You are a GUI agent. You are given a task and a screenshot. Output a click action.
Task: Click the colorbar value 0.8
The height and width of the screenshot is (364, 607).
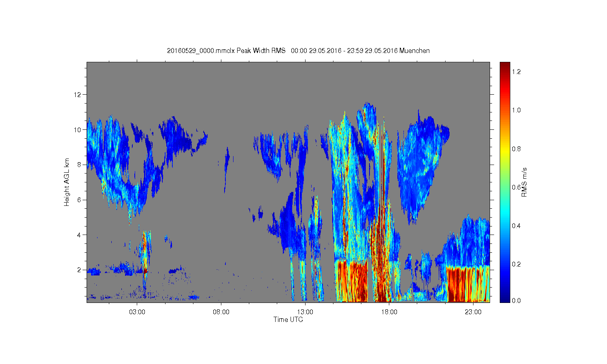coord(516,149)
